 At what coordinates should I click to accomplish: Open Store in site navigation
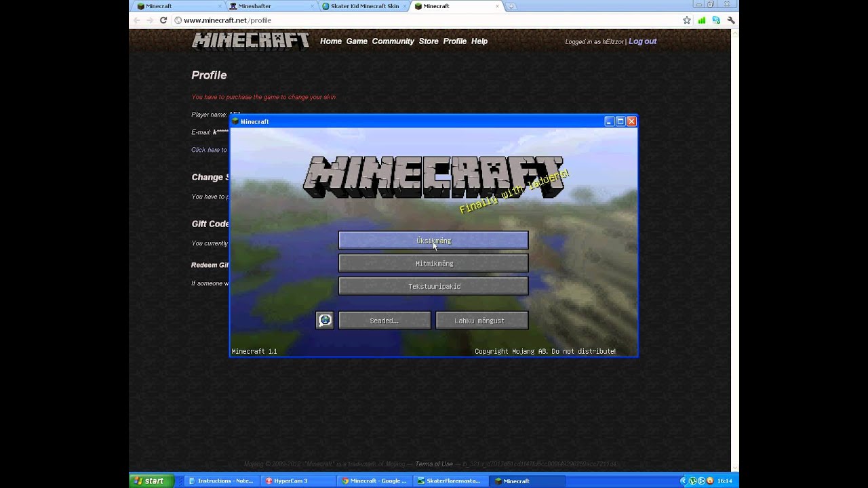[x=429, y=41]
